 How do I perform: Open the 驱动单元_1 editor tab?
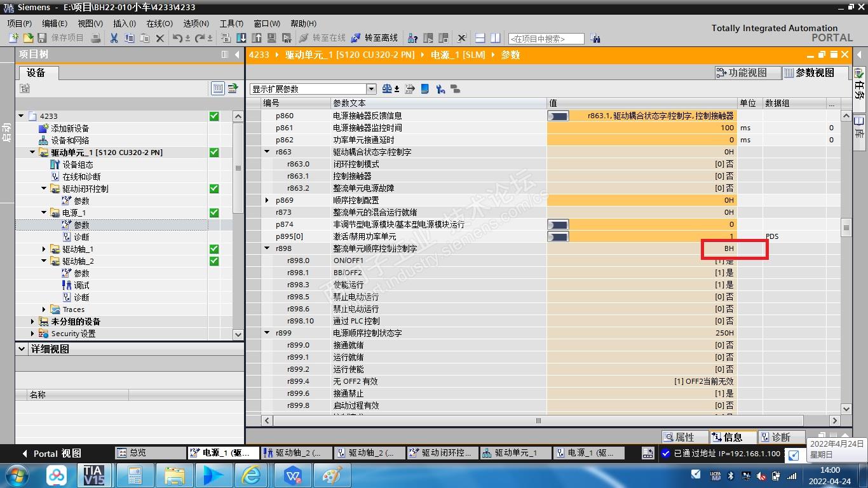(x=515, y=453)
